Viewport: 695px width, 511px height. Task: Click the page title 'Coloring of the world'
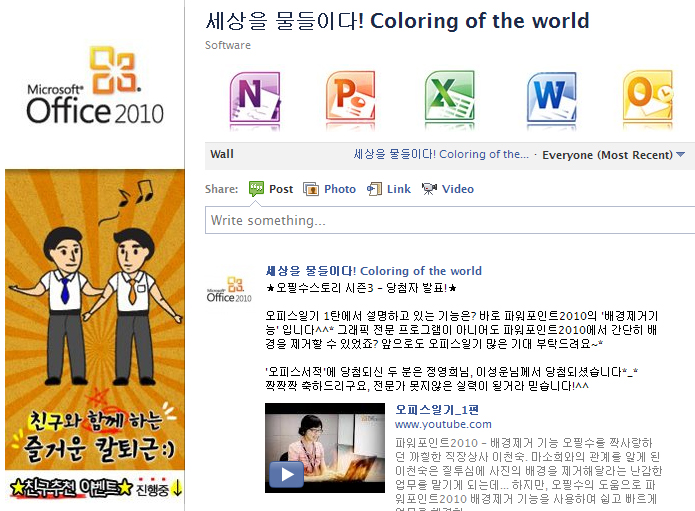(397, 21)
